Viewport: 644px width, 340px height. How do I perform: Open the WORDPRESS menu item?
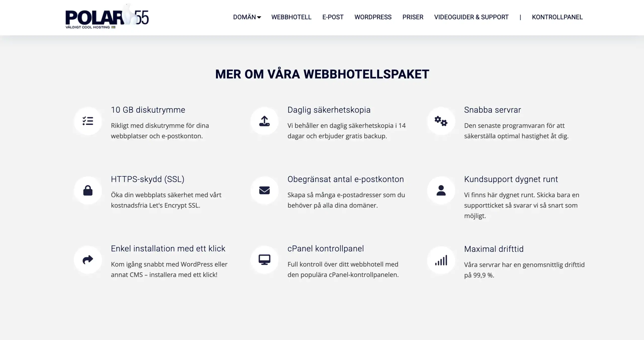click(373, 17)
